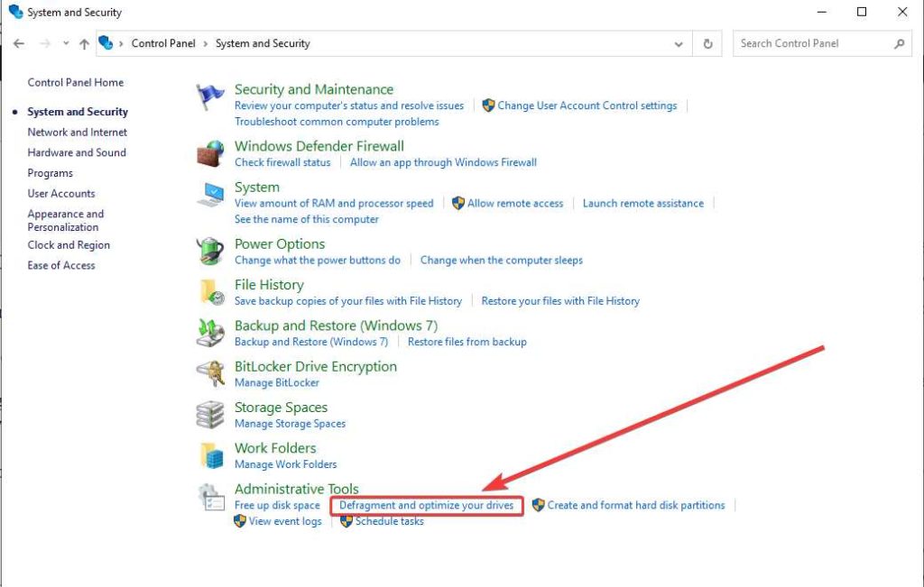This screenshot has width=924, height=587.
Task: Click the Power Options battery icon
Action: click(210, 252)
